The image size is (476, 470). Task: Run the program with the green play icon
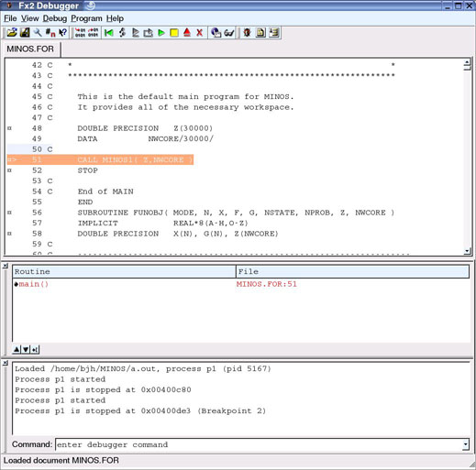coord(161,32)
